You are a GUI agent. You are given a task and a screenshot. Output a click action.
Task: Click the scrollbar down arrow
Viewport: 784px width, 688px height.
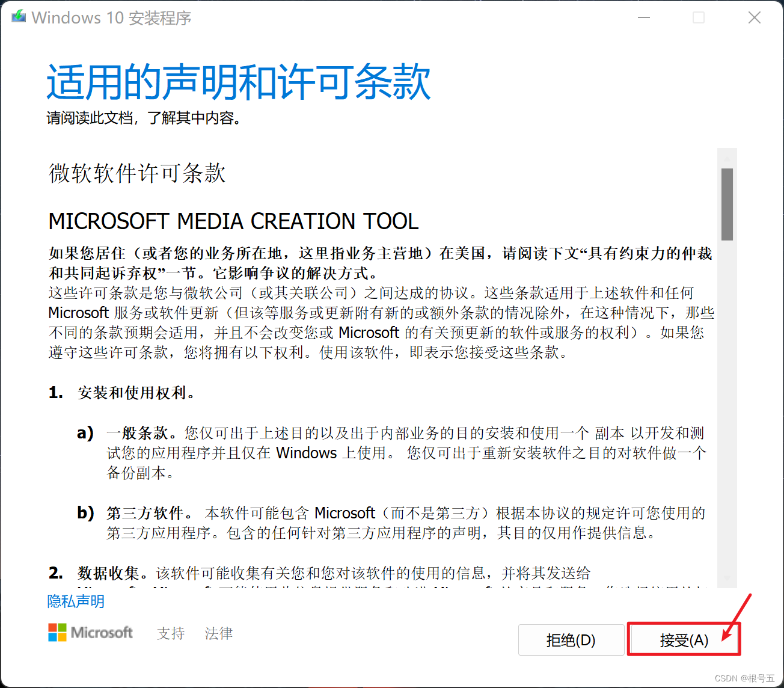coord(727,578)
